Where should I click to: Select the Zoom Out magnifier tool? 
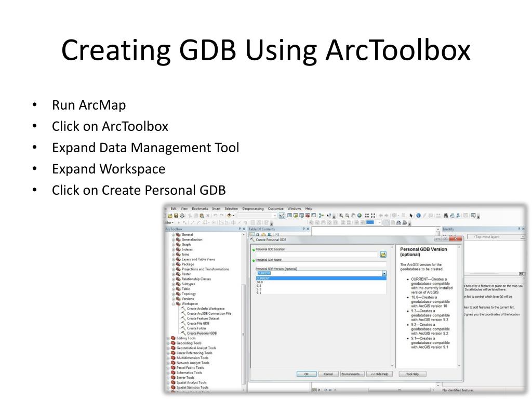click(347, 216)
